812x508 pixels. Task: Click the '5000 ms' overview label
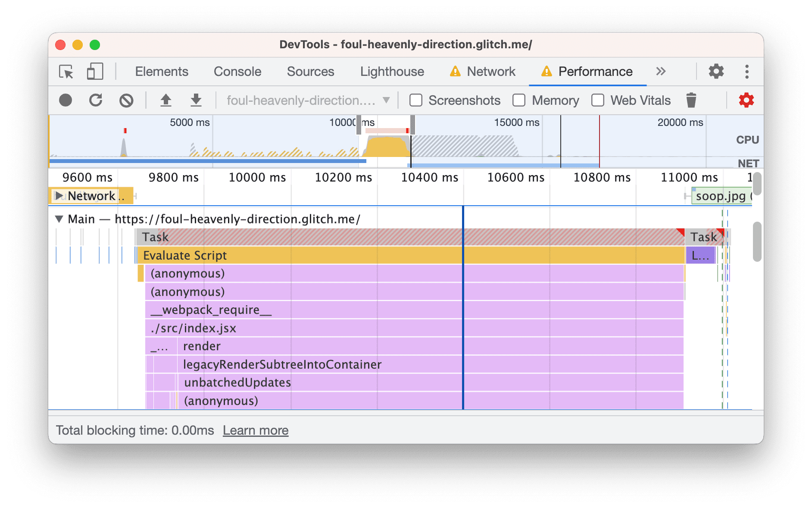click(x=190, y=122)
